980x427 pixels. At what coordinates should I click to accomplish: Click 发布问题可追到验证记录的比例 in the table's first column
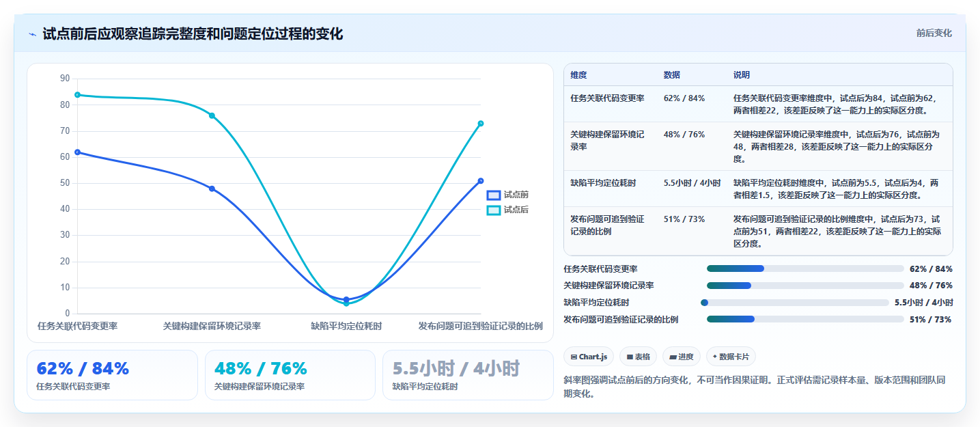click(x=607, y=225)
